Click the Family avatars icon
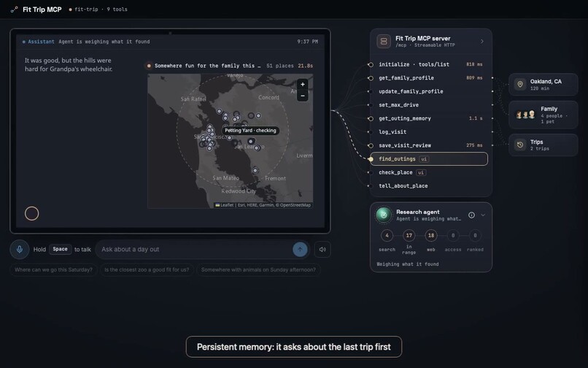Viewport: 588px width, 368px height. tap(525, 115)
